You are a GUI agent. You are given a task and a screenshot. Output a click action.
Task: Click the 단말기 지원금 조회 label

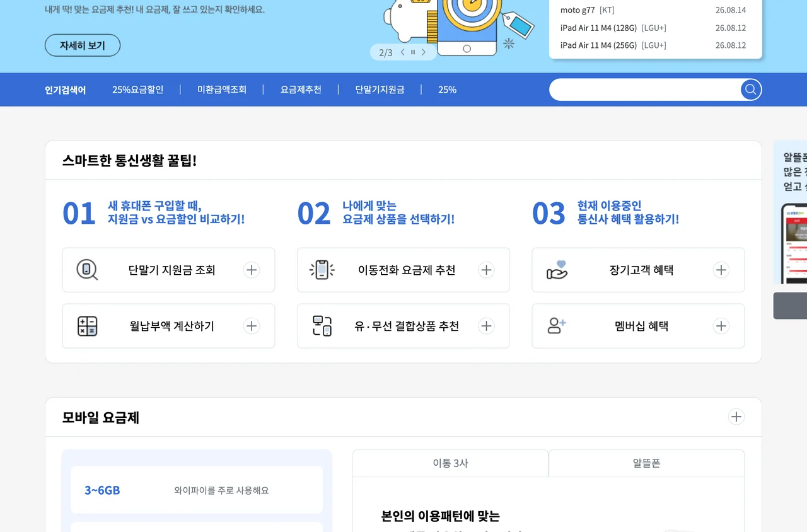coord(171,270)
